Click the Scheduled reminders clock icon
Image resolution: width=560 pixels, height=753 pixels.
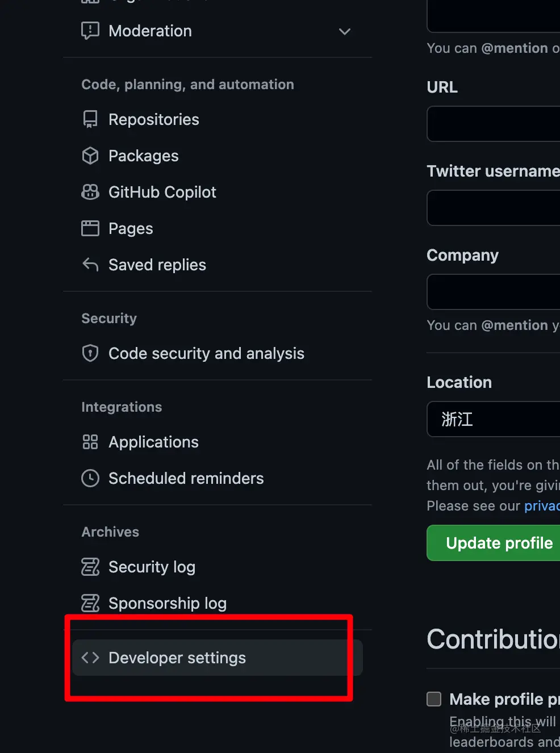coord(90,478)
